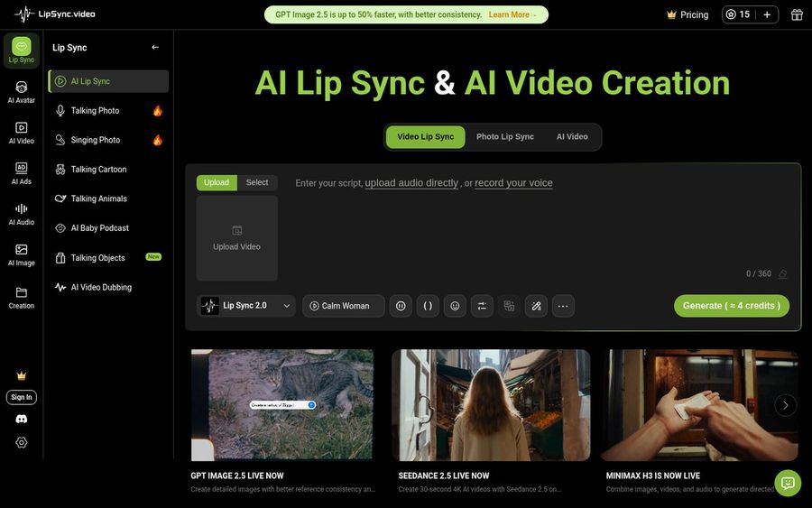Viewport: 812px width, 508px height.
Task: Click the magic pen AI writing icon
Action: 536,306
